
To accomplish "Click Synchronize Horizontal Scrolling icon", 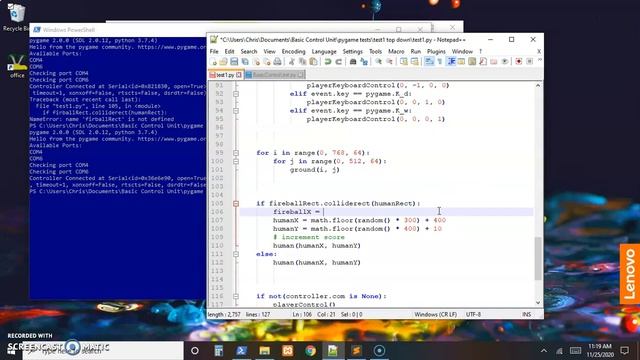I will pyautogui.click(x=414, y=62).
